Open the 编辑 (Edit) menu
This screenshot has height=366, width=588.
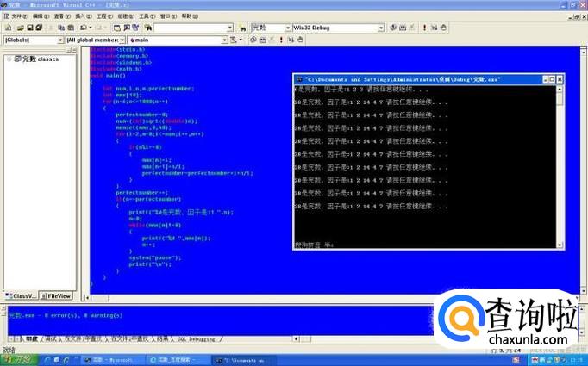(x=41, y=16)
